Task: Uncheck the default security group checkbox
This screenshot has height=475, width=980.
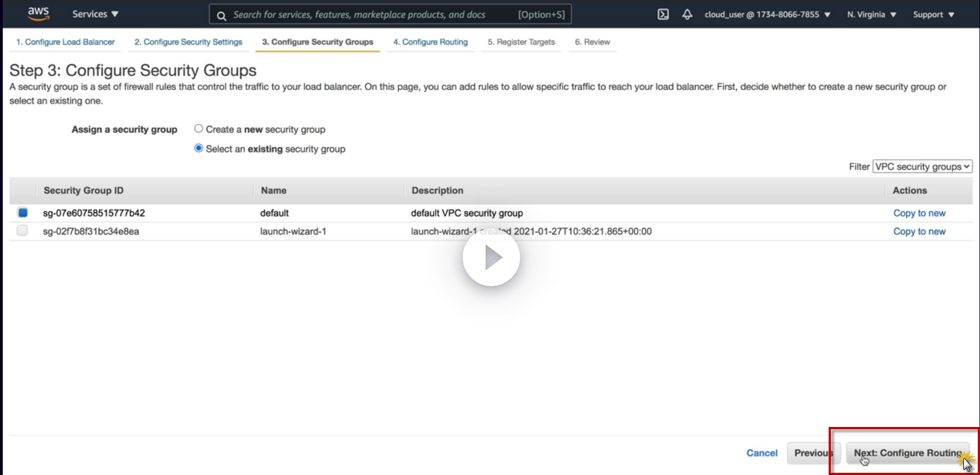Action: click(23, 212)
